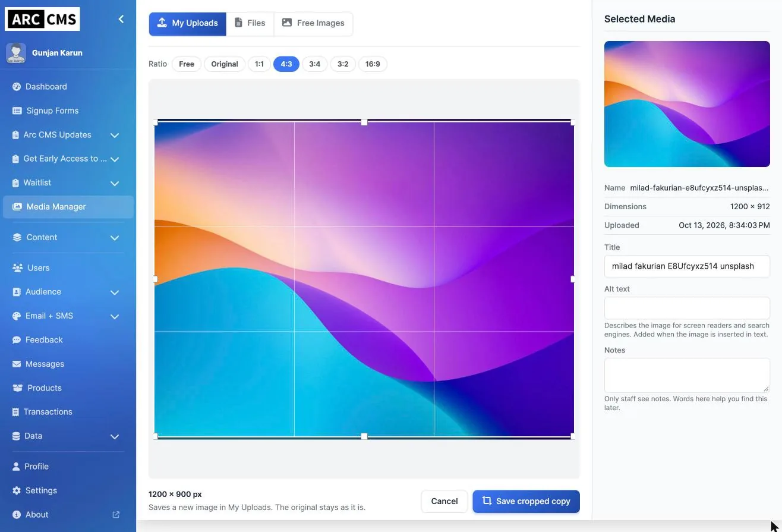The height and width of the screenshot is (532, 782).
Task: Expand the Content section chevron
Action: [x=115, y=237]
